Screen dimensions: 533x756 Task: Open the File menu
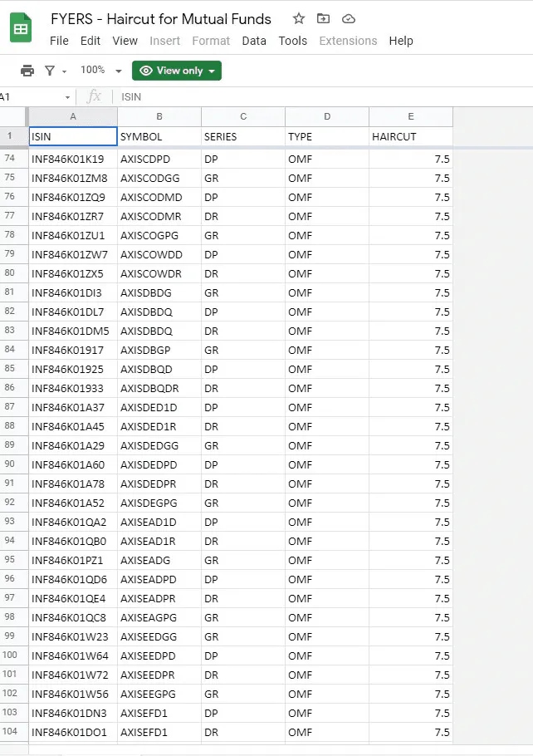[x=59, y=41]
